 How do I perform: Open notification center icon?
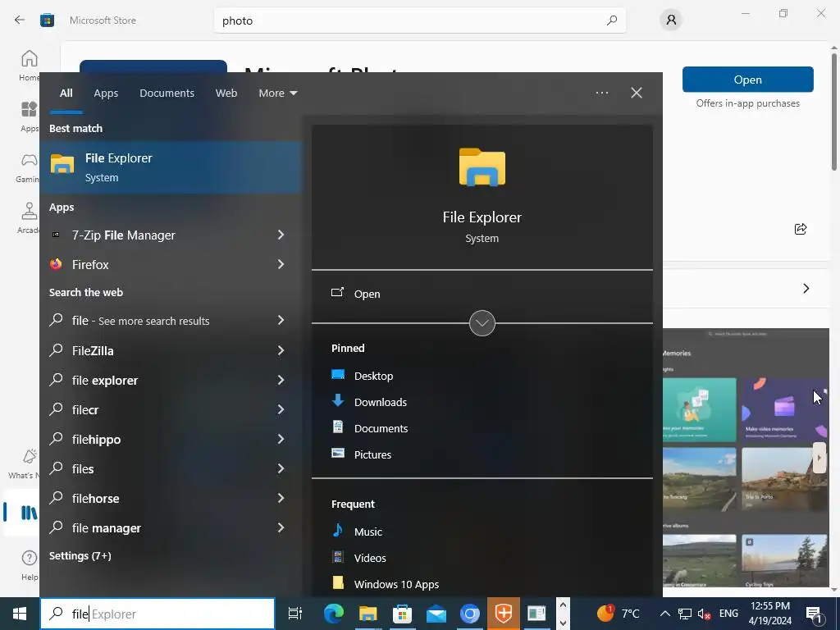(x=814, y=614)
